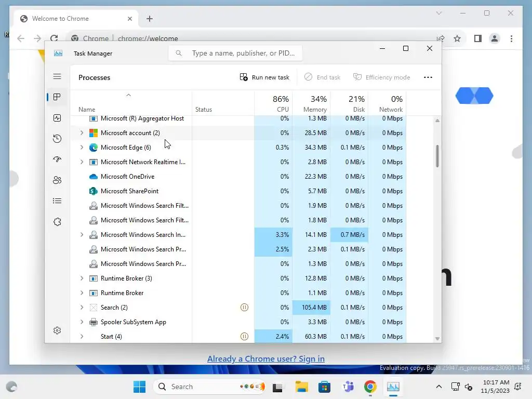The height and width of the screenshot is (399, 532).
Task: Click the suspended icon on Start row
Action: coord(244,337)
